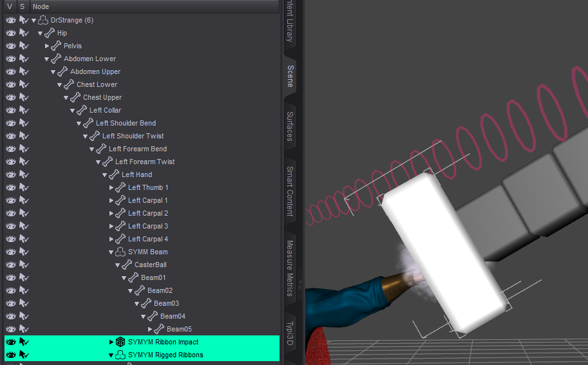The width and height of the screenshot is (588, 365).
Task: Toggle visibility eye for Hip
Action: (x=11, y=33)
